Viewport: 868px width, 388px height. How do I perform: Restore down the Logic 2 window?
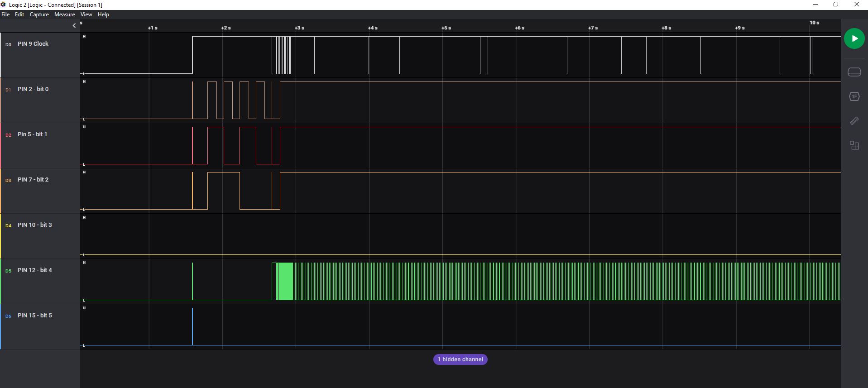tap(836, 5)
